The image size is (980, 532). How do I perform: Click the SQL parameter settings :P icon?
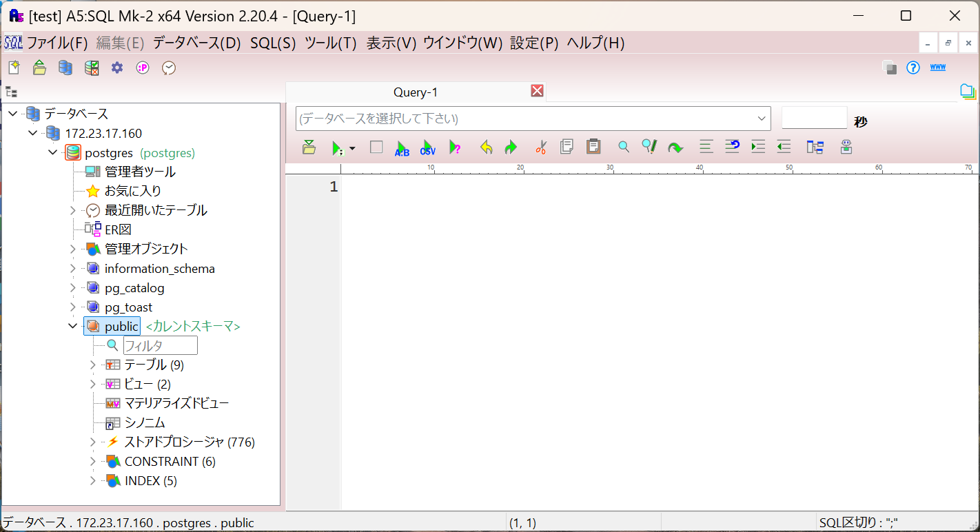143,68
